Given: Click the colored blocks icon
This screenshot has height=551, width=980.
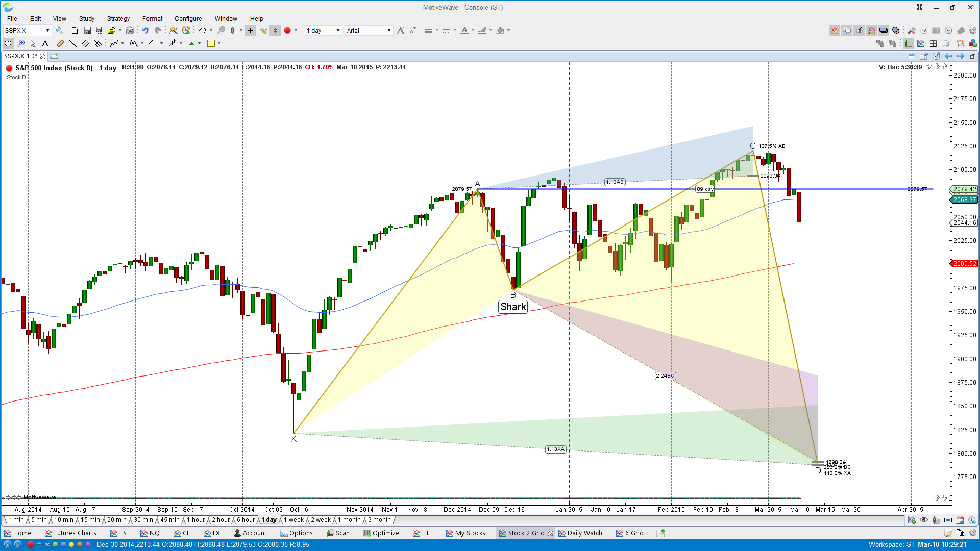Looking at the screenshot, I should [973, 44].
